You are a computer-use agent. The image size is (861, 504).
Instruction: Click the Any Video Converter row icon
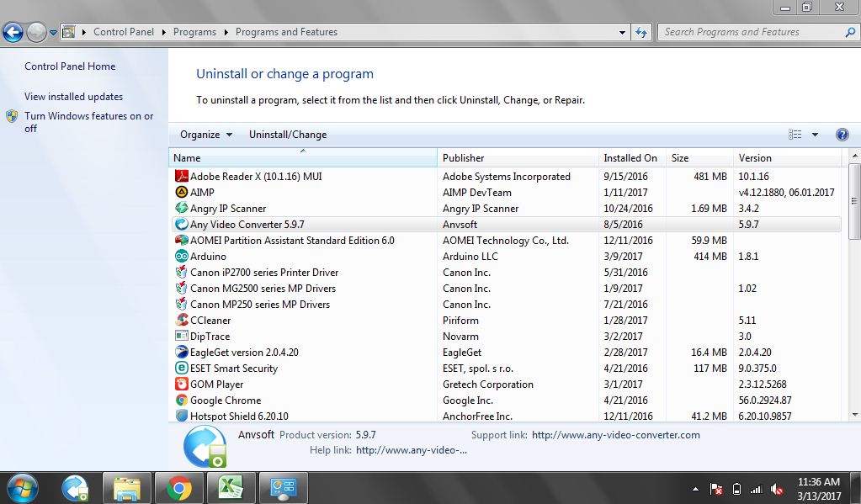click(x=182, y=224)
